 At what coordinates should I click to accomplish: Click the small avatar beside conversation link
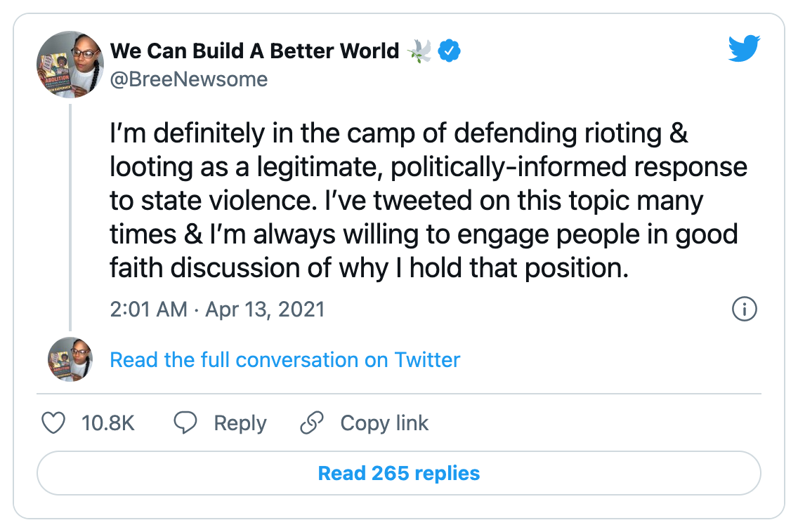tap(70, 359)
